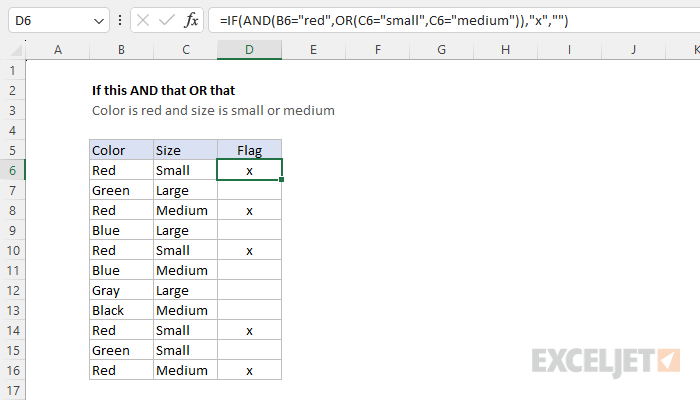Select column J header
Viewport: 700px width, 400px height.
point(633,50)
